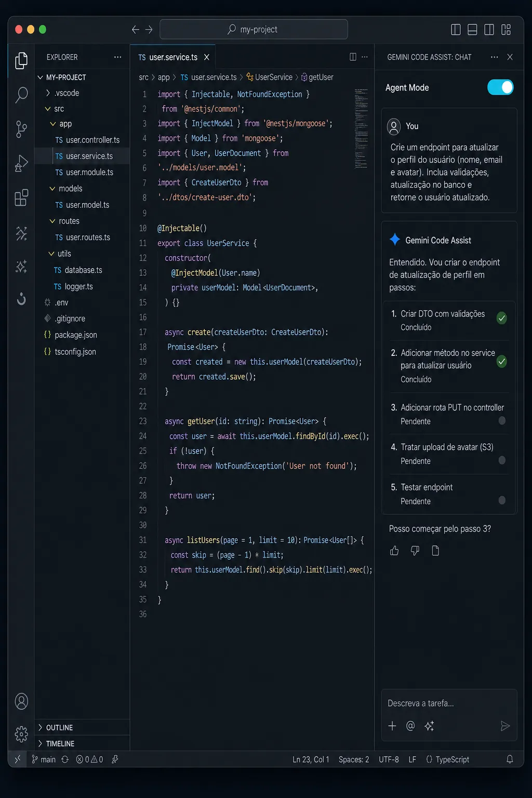The height and width of the screenshot is (798, 532).
Task: Open the Gemini Code Assist sparkle icon in activity bar
Action: pos(21,267)
